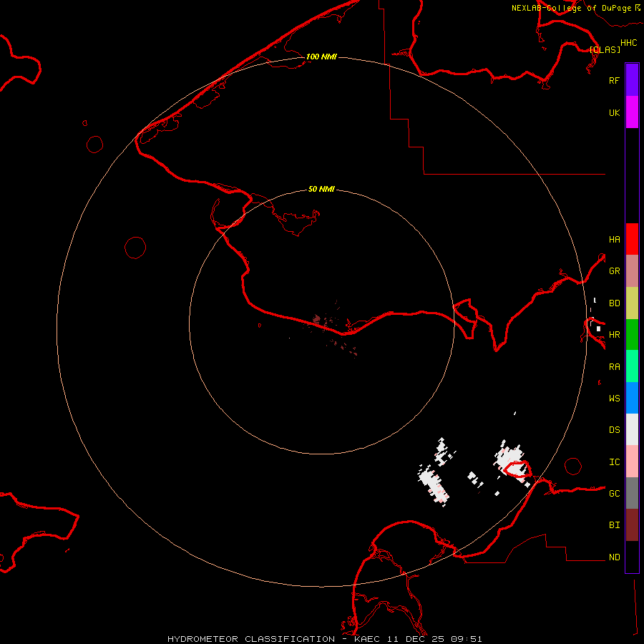
Task: Click the GR legend label
Action: (614, 271)
